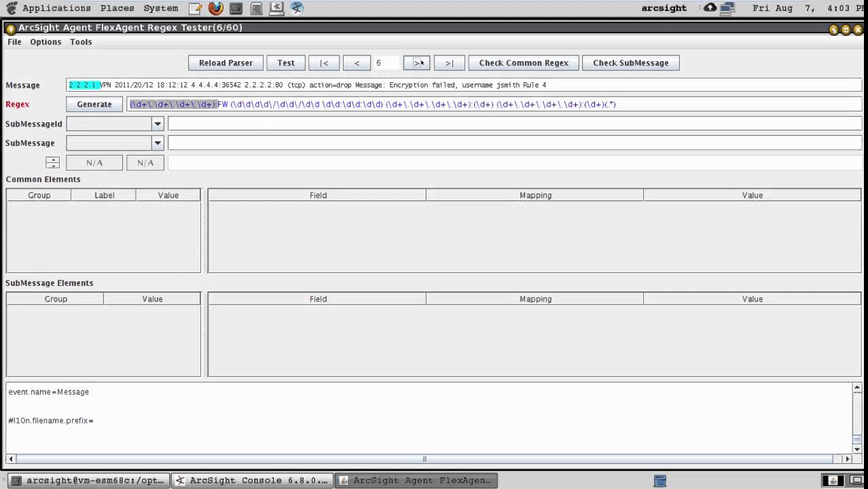
Task: Click the output pane scroll up arrow
Action: click(856, 388)
